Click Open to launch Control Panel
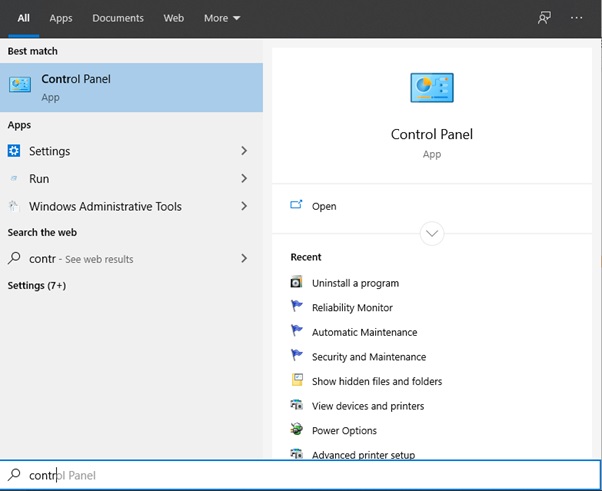The height and width of the screenshot is (491, 602). [x=324, y=206]
